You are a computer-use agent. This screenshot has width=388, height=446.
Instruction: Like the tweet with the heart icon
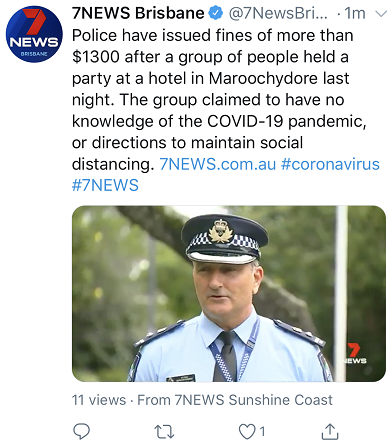coord(247,431)
